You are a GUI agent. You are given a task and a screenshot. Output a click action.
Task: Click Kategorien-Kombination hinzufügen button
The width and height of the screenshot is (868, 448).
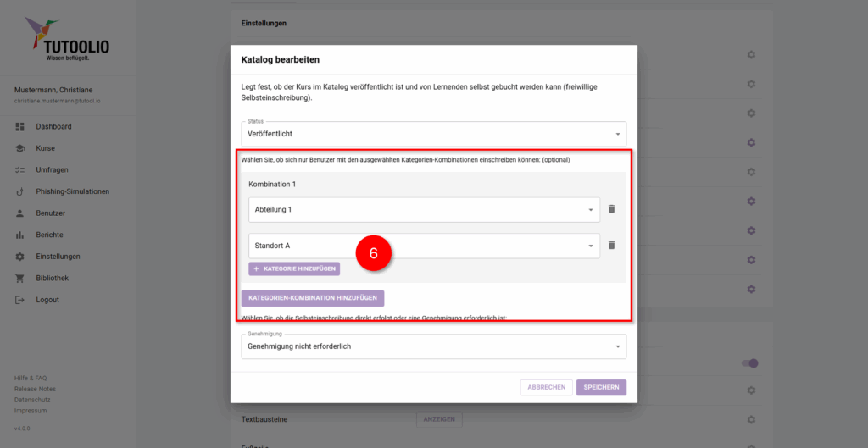pos(313,298)
